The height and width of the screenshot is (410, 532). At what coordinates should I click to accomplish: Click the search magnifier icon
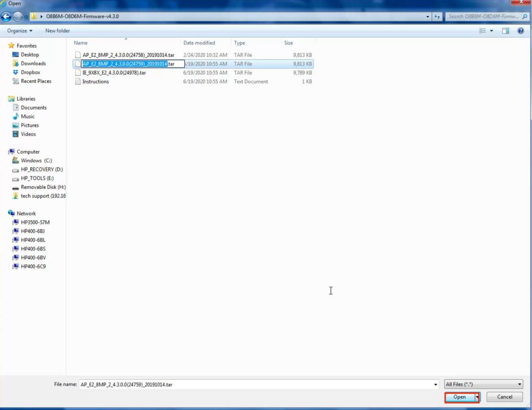525,17
